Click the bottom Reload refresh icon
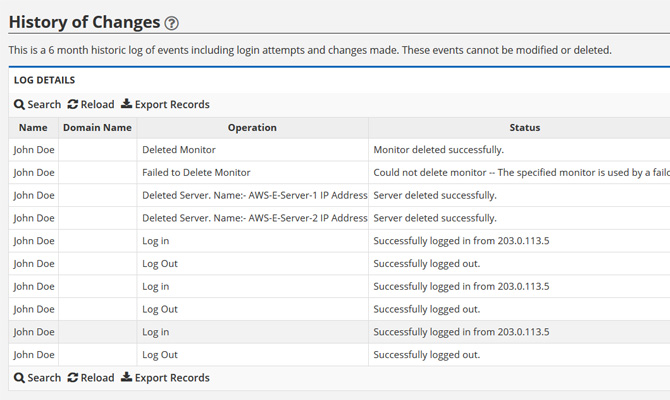670x400 pixels. pyautogui.click(x=73, y=378)
